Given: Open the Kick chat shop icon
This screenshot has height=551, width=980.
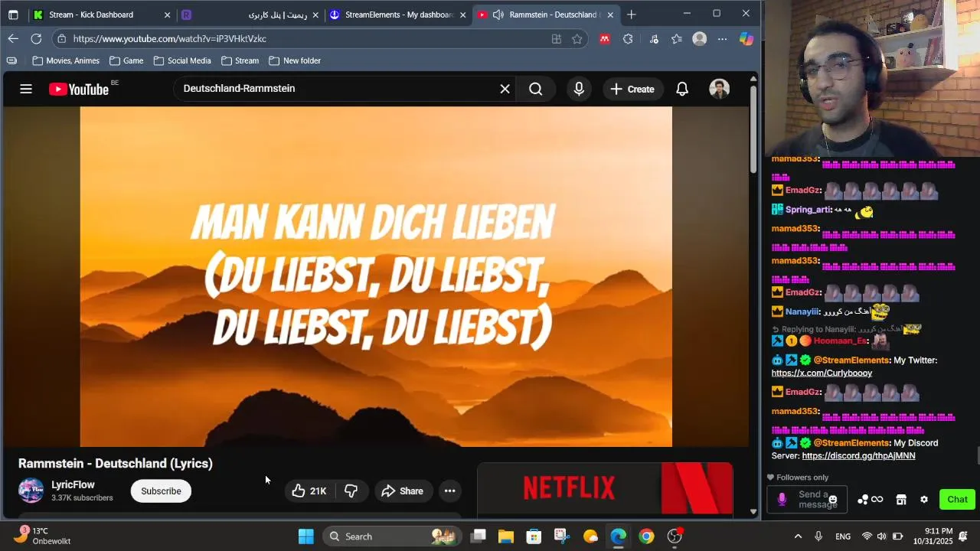Looking at the screenshot, I should point(901,500).
